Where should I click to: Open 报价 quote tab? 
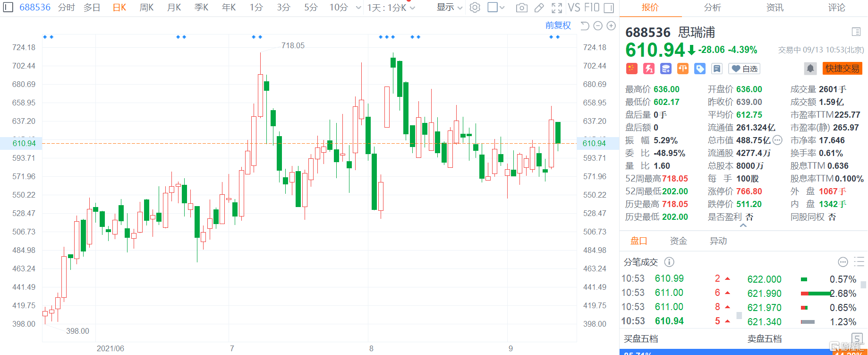coord(650,8)
